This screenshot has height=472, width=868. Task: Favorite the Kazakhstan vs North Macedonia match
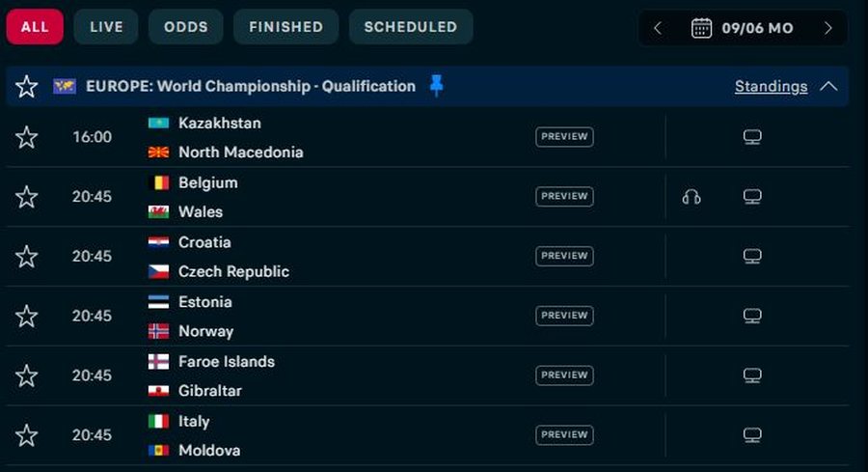coord(27,137)
